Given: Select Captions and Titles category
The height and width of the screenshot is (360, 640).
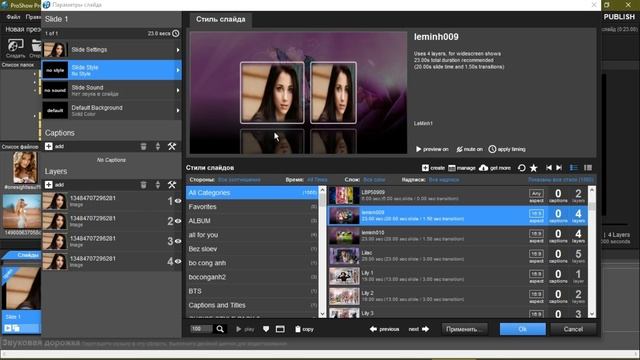Looking at the screenshot, I should 252,305.
